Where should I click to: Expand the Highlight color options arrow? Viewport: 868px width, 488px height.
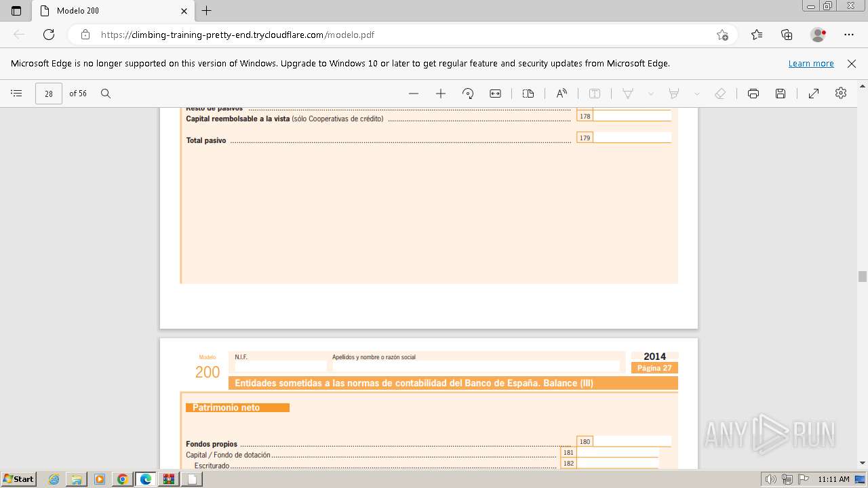pyautogui.click(x=696, y=94)
